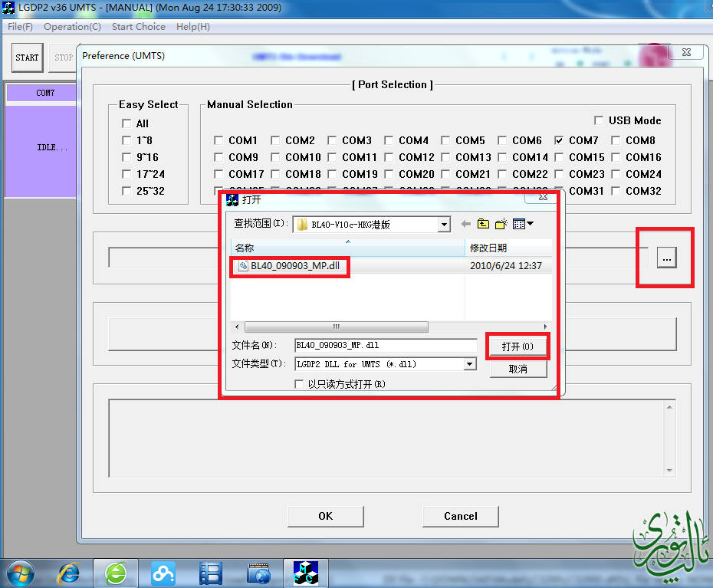Screen dimensions: 713x588
Task: Check the COM1 port checkbox
Action: 219,140
